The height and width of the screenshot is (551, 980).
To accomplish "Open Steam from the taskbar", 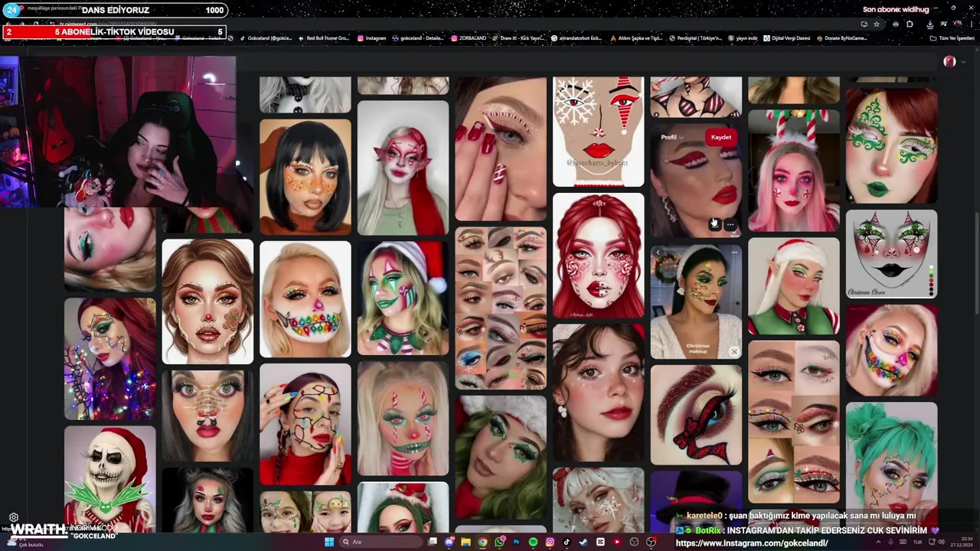I will pos(583,542).
